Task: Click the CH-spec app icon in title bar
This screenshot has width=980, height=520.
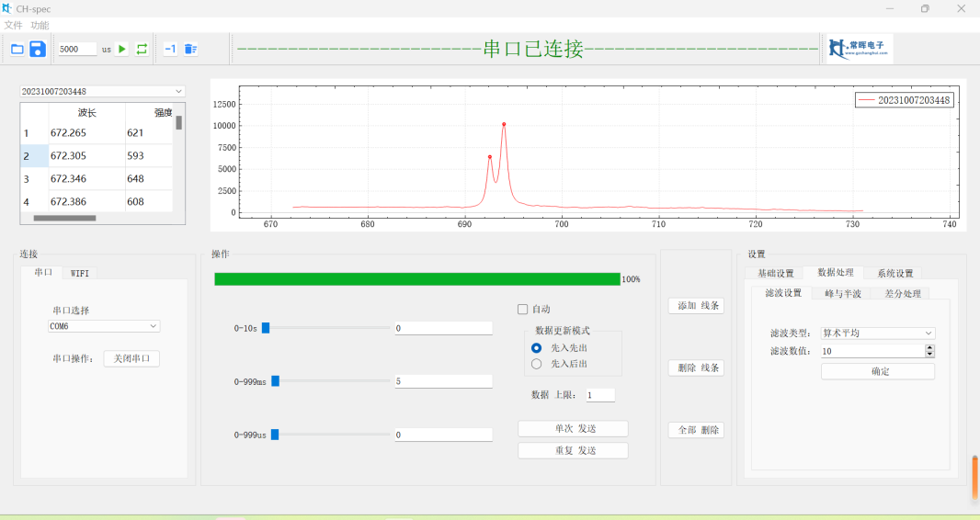Action: (6, 9)
